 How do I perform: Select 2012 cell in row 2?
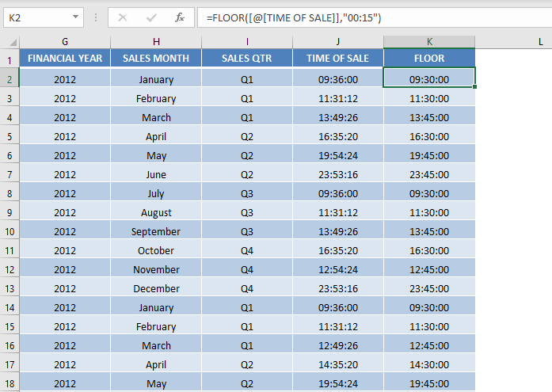(x=65, y=78)
